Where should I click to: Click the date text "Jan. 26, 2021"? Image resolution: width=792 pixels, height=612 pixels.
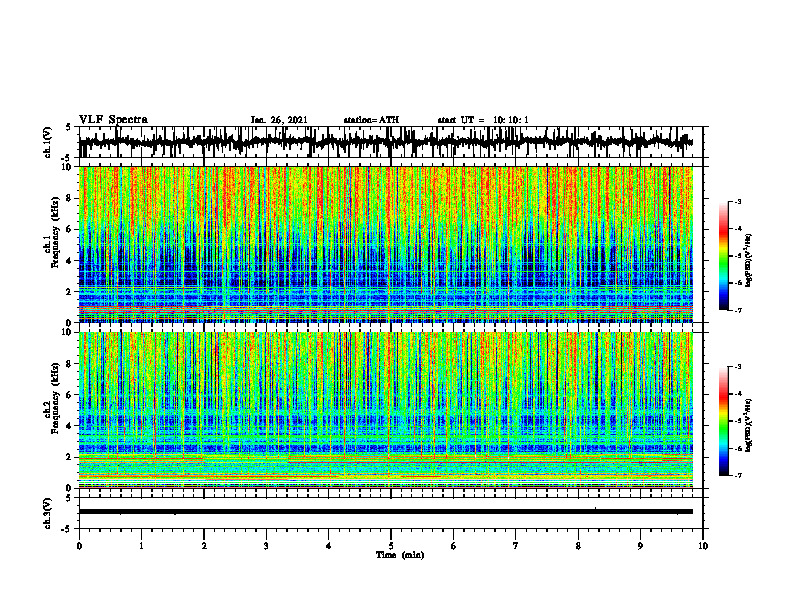[279, 120]
